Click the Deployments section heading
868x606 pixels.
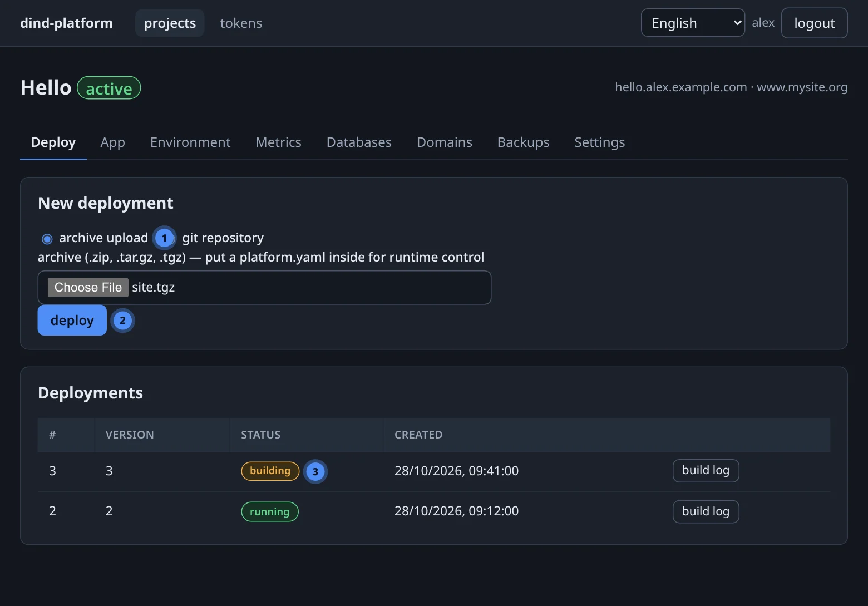(x=90, y=393)
